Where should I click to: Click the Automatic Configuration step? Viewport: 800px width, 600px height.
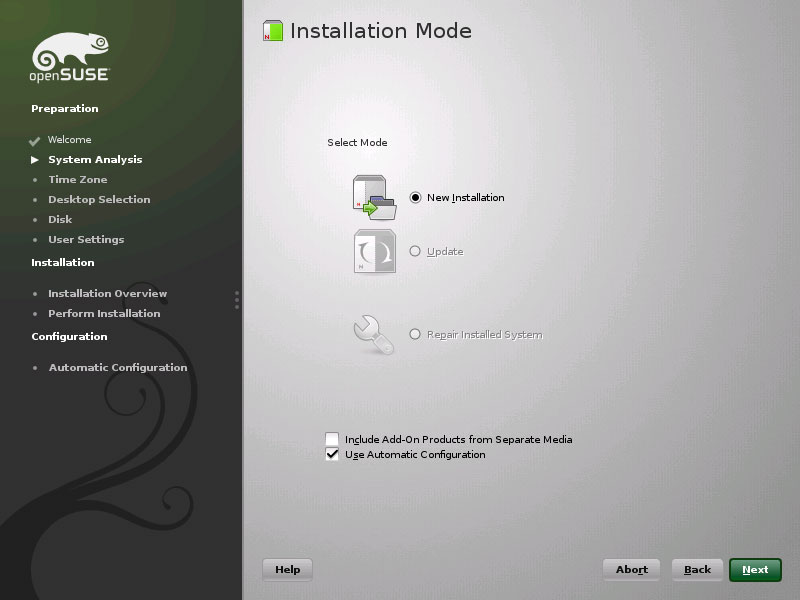pos(118,367)
